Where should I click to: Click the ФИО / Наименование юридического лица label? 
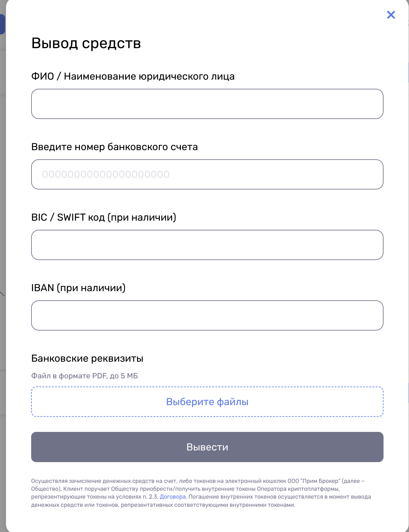click(x=133, y=76)
